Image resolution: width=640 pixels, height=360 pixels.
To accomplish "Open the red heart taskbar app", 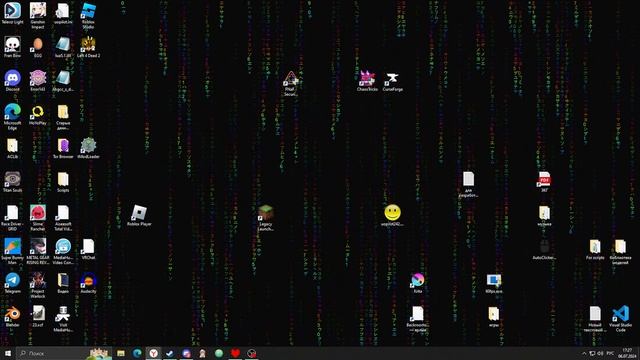I will pos(235,353).
